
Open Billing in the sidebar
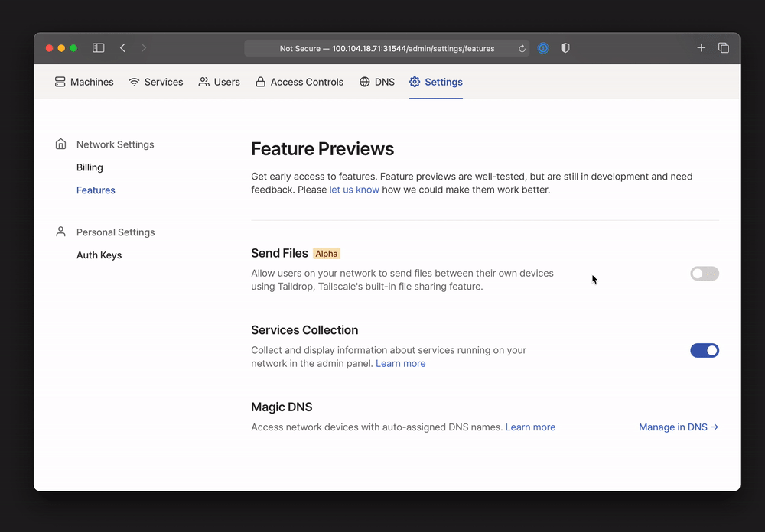(90, 167)
